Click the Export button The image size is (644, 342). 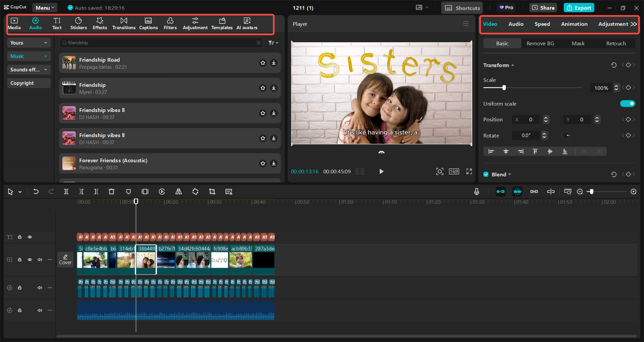pos(579,8)
